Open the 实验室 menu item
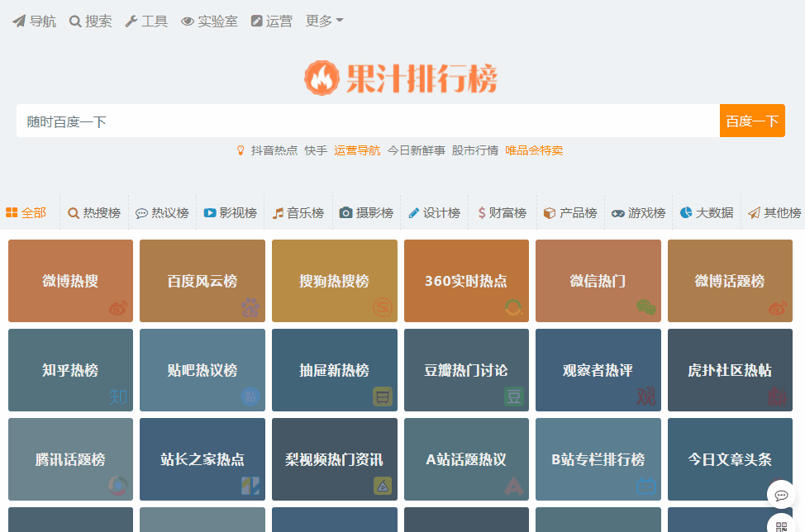This screenshot has height=532, width=805. pos(209,21)
